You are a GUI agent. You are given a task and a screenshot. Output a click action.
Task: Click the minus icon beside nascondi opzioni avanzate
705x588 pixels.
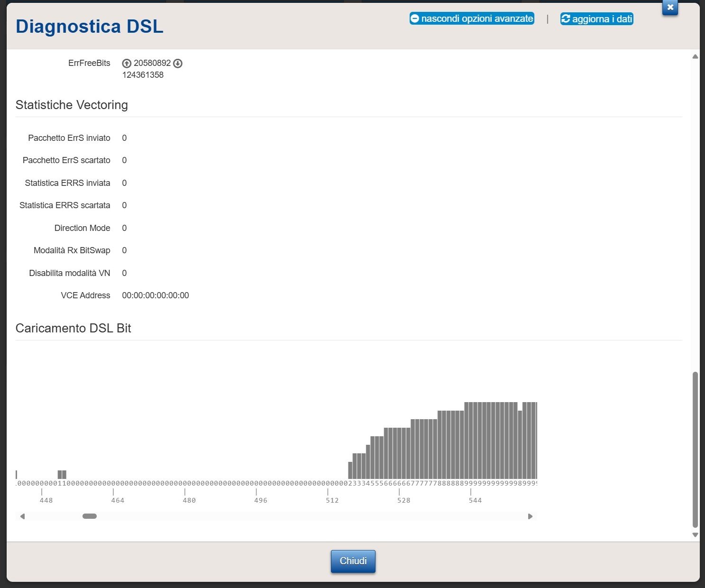[415, 18]
